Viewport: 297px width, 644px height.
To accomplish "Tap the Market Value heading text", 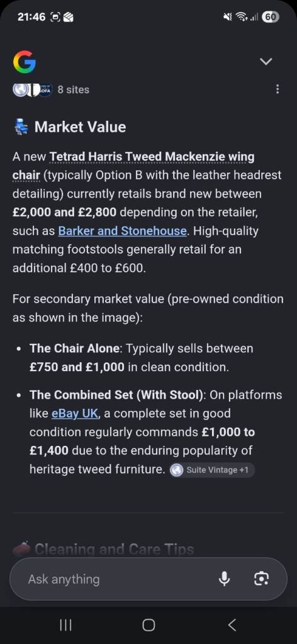I will point(80,127).
